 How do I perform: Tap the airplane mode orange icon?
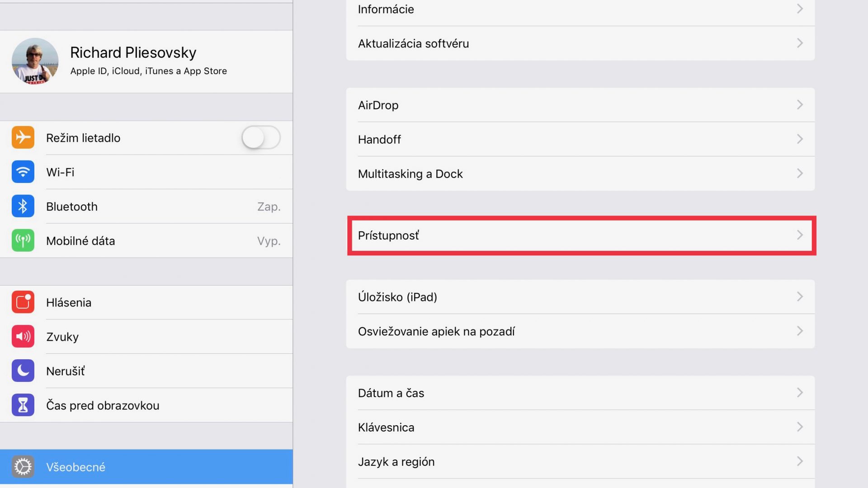(23, 137)
